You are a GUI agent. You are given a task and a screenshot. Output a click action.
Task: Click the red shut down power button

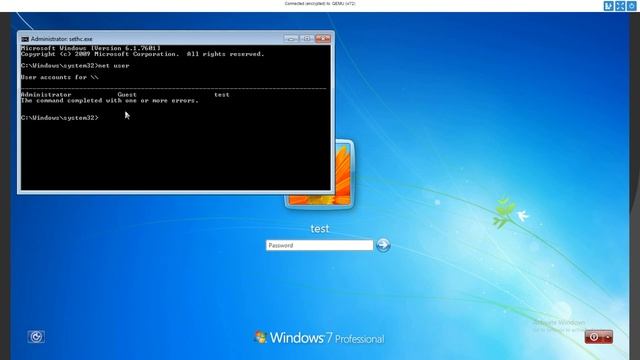594,337
